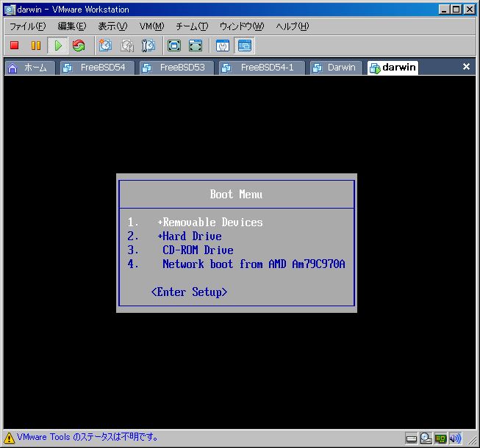Enter full screen mode icon
Viewport: 480px width, 448px height.
174,46
